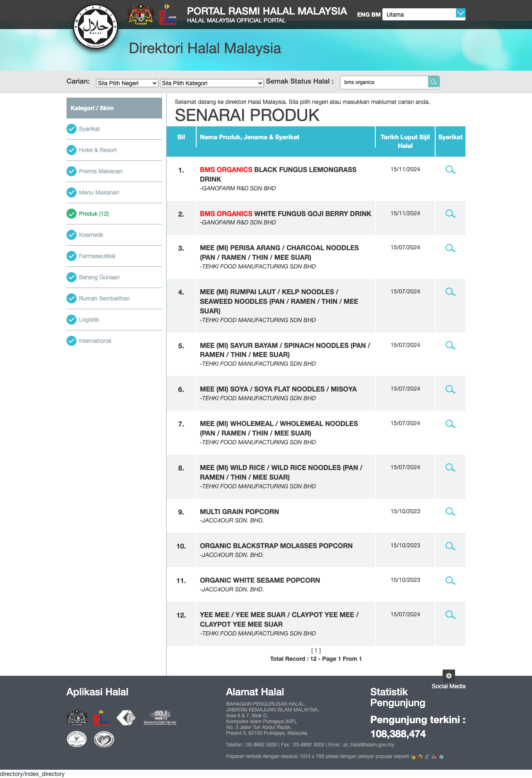Open the Social Media gear icon

pos(449,675)
